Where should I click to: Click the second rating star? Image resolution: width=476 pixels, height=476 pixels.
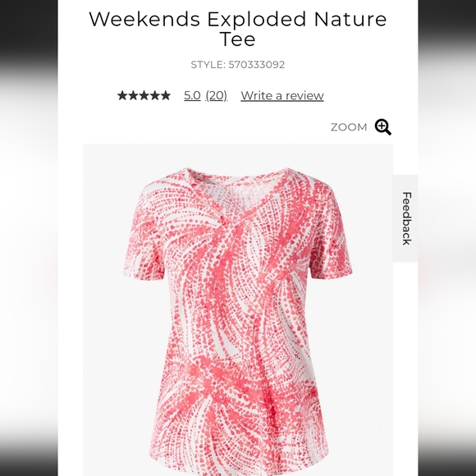133,96
